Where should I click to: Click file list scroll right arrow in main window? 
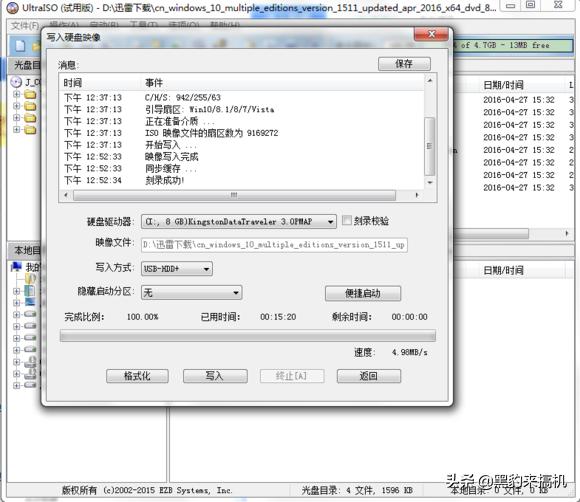pos(567,233)
